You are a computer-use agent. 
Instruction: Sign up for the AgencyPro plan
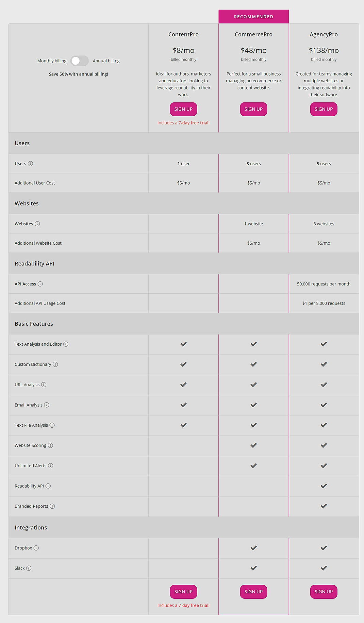click(323, 109)
